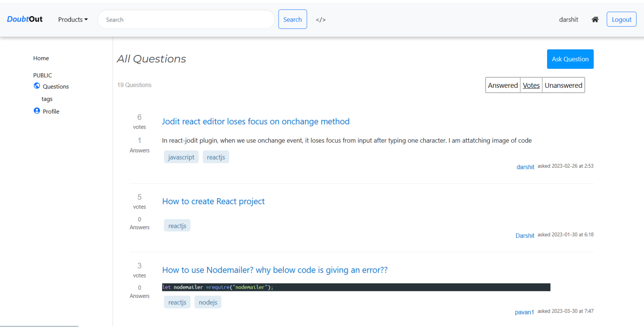Open the DoubtOut logo homepage

[25, 19]
